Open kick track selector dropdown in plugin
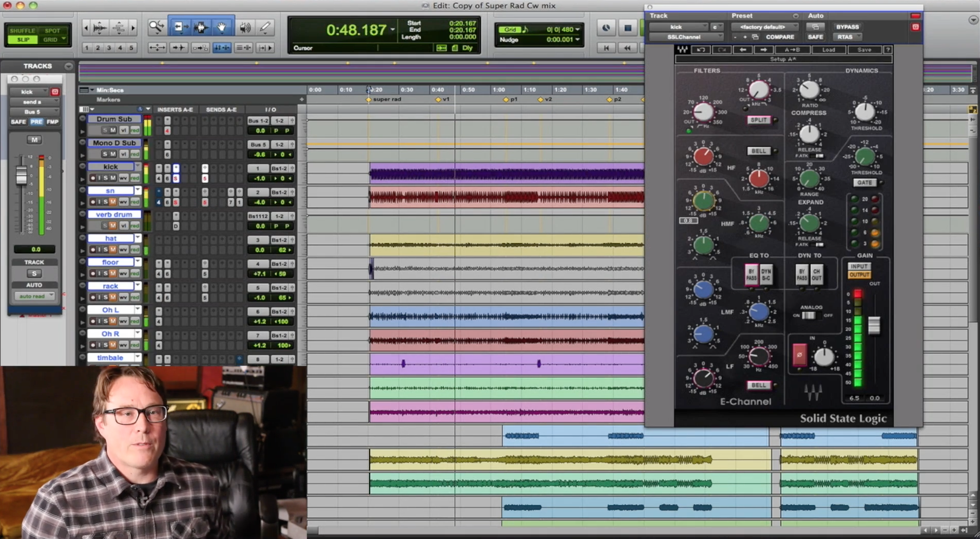This screenshot has height=539, width=980. pyautogui.click(x=678, y=27)
